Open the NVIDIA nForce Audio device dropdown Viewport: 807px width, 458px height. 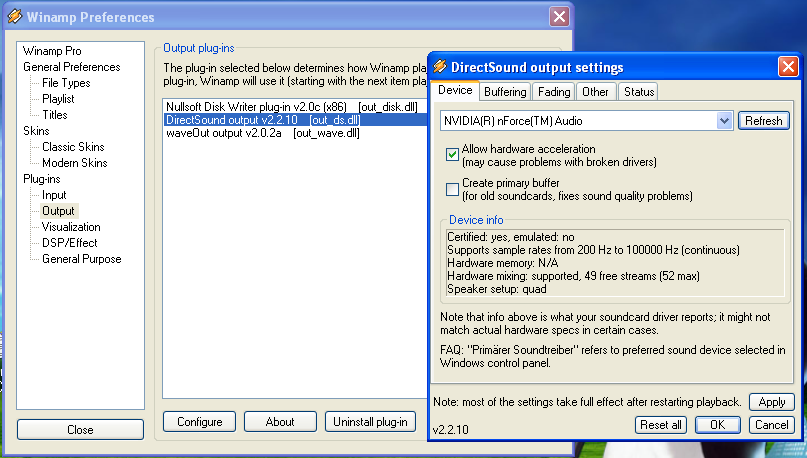click(x=724, y=121)
